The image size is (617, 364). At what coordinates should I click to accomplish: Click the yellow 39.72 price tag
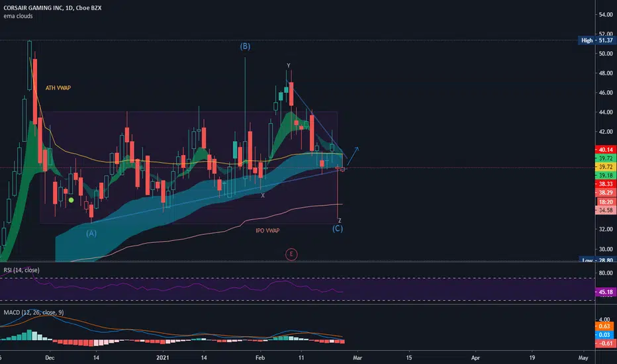[605, 167]
